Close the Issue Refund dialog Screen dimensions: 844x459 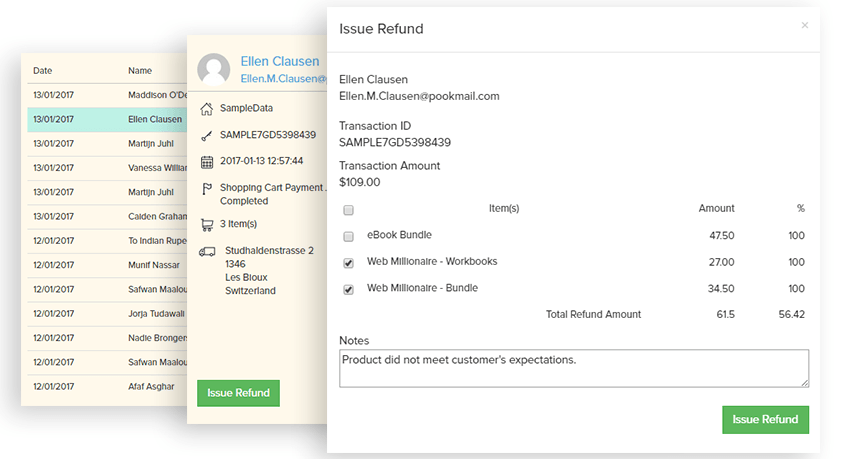click(805, 26)
